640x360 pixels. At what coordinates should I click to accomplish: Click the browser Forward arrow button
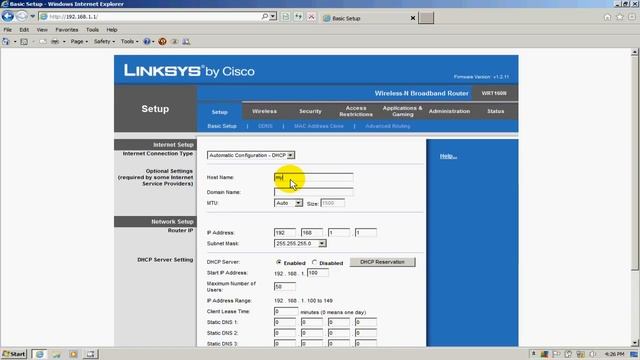pyautogui.click(x=22, y=16)
